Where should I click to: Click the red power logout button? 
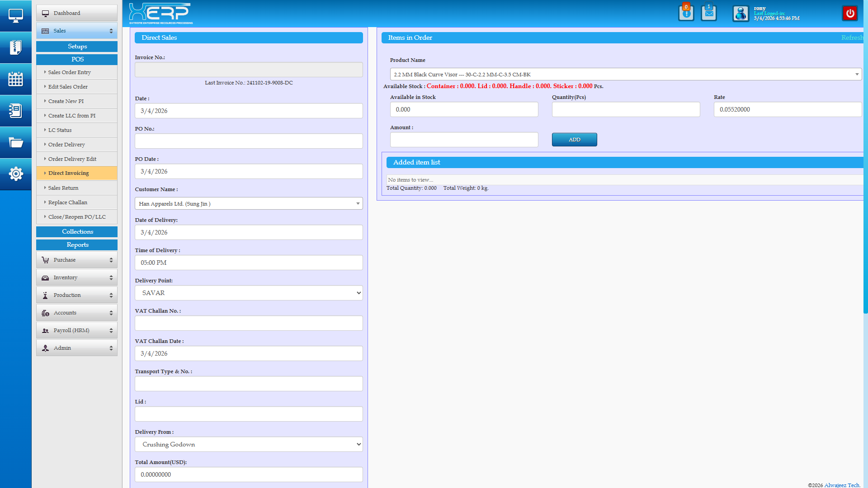850,13
